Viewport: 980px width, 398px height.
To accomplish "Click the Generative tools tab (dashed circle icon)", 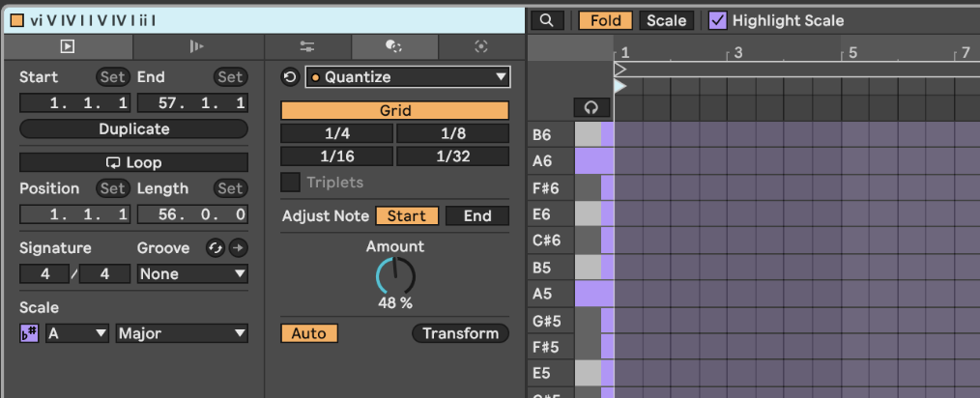I will (x=480, y=45).
